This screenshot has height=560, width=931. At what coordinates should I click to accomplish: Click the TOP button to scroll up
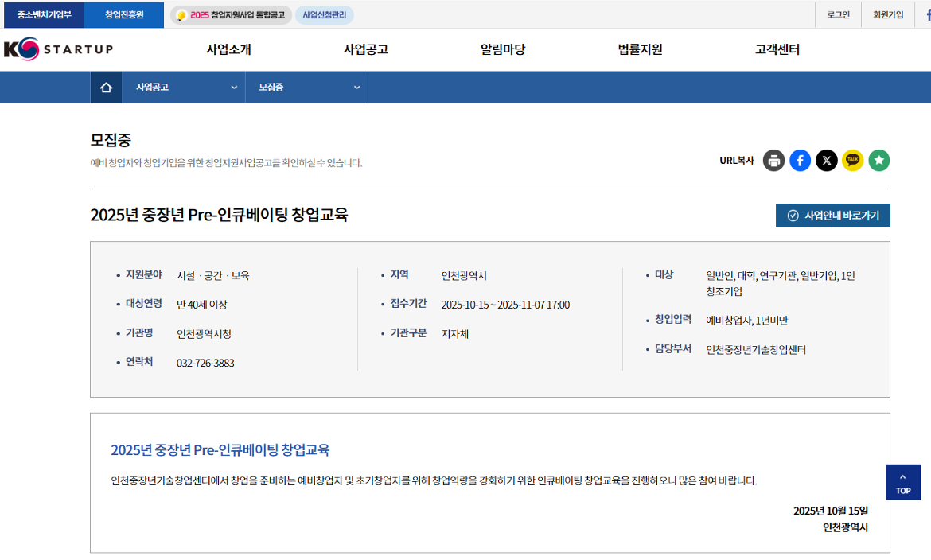902,482
